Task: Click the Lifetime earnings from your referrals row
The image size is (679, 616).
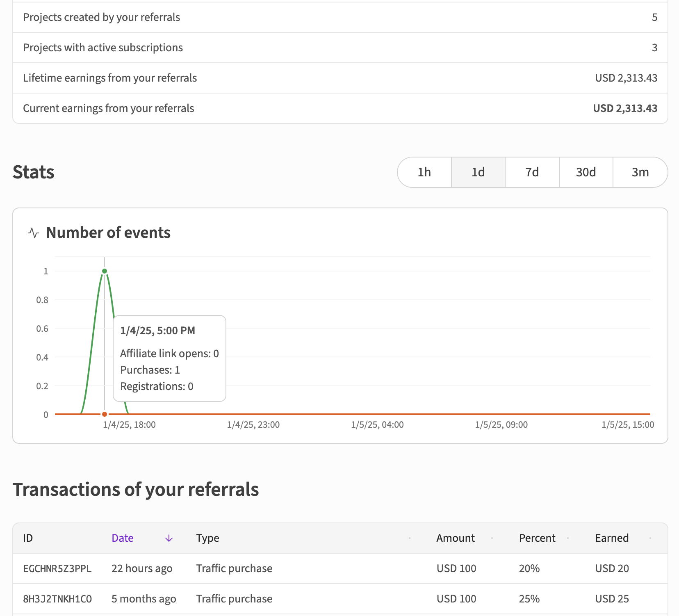Action: click(110, 78)
